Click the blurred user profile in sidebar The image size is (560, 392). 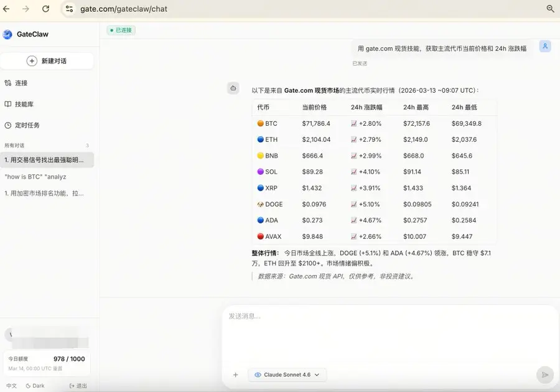pyautogui.click(x=47, y=338)
